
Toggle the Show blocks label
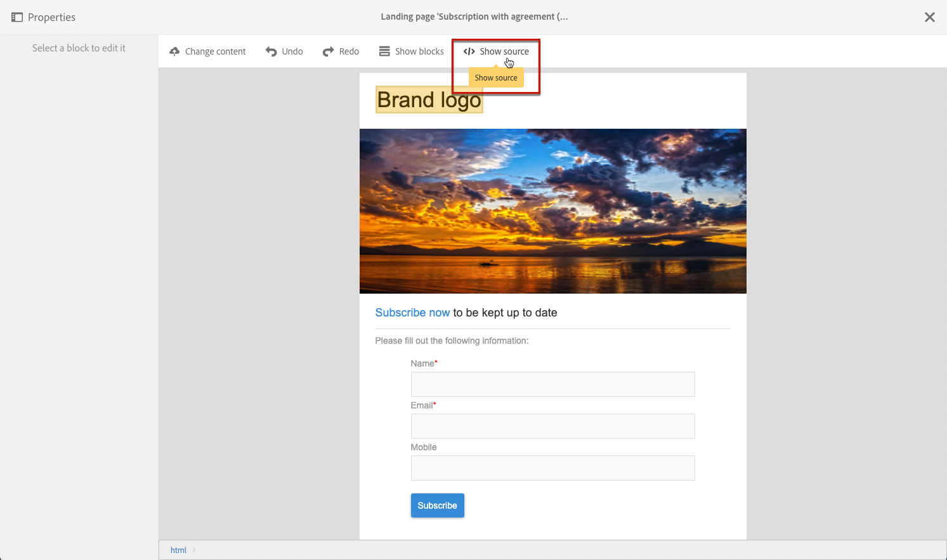tap(419, 51)
